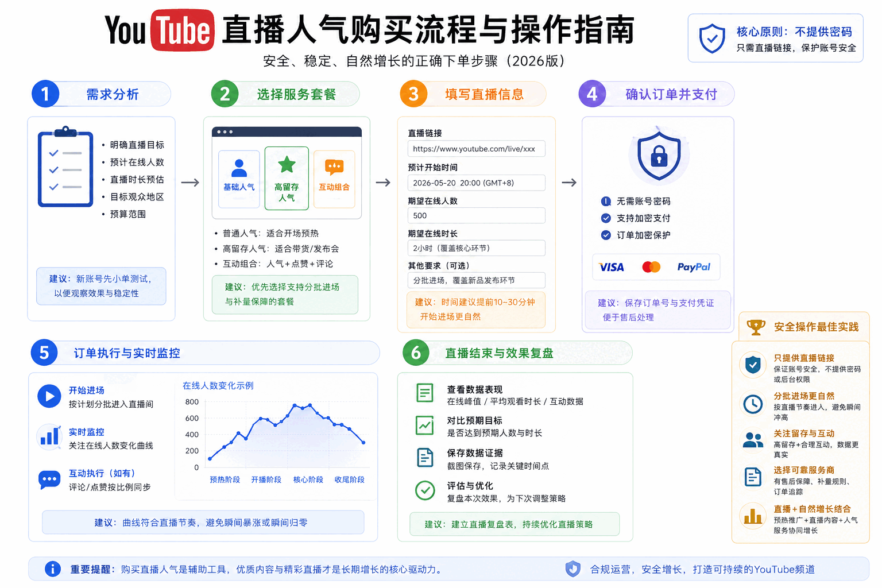Click the bar chart icon next to 实时监控
The height and width of the screenshot is (588, 882).
49,436
